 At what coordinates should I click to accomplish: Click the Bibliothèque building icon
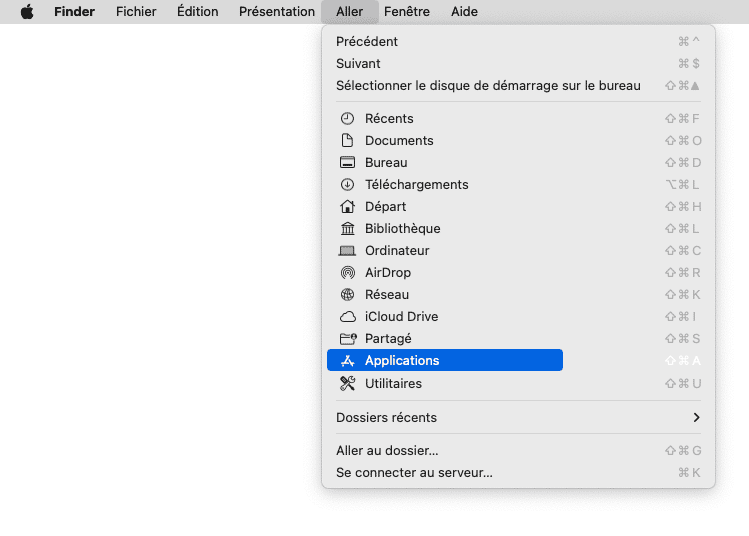coord(348,229)
